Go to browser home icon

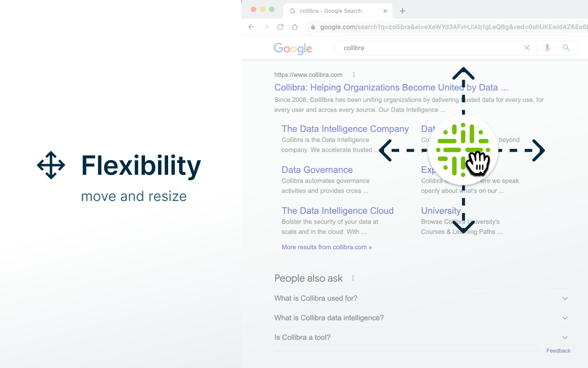295,27
